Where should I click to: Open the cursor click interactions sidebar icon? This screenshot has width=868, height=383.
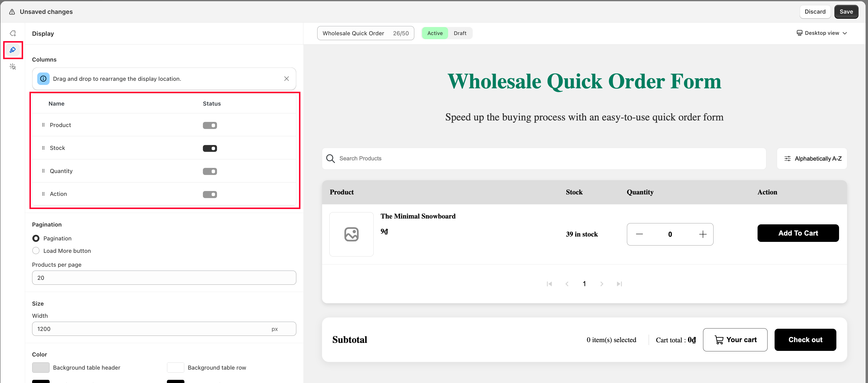13,67
